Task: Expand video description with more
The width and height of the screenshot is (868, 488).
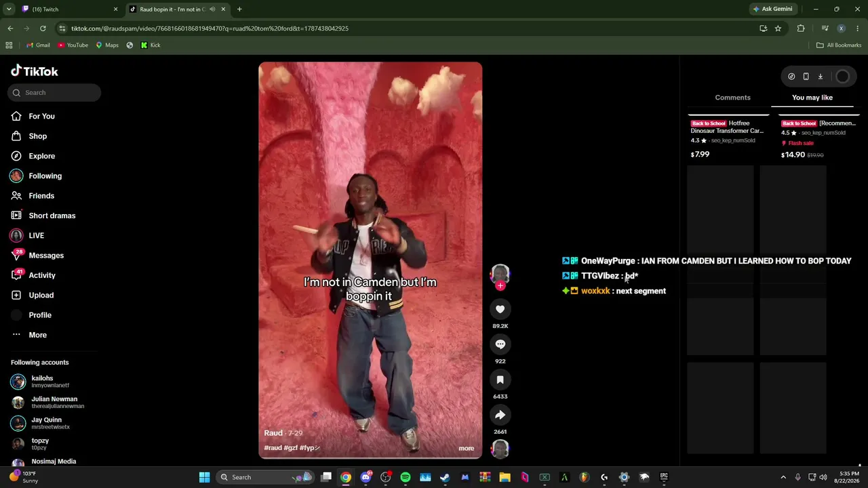Action: pos(466,448)
